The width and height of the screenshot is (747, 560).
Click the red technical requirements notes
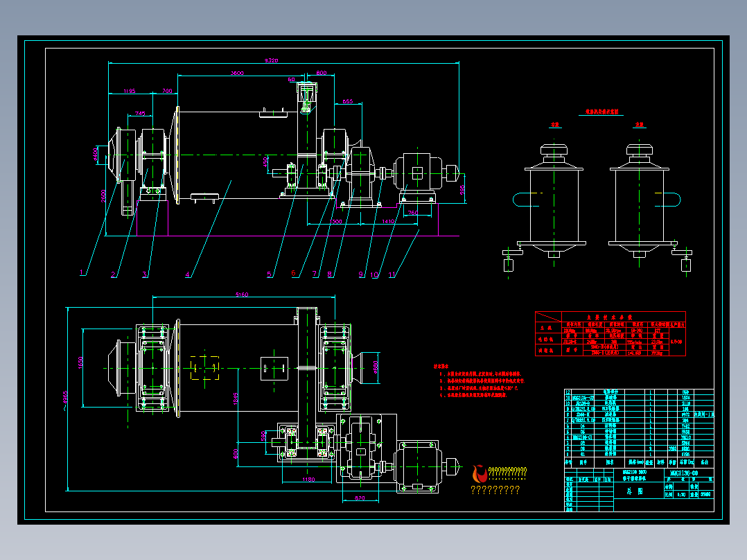coord(479,380)
